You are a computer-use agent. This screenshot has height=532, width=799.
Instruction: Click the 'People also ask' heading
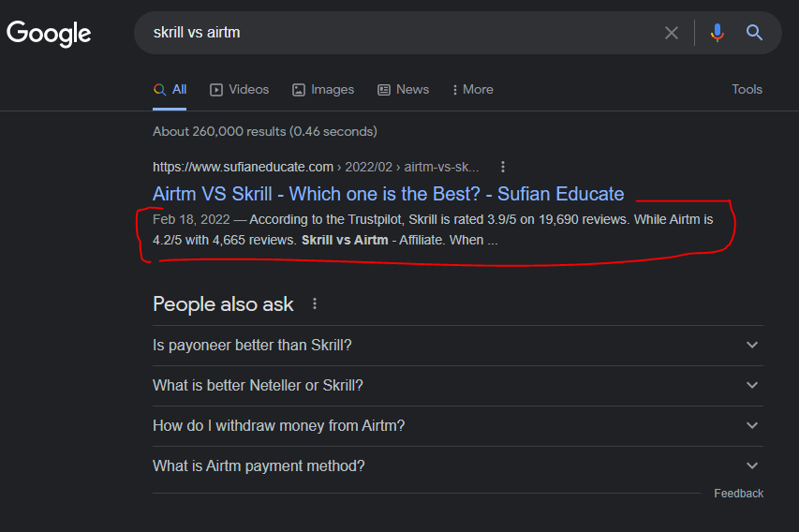[x=223, y=304]
